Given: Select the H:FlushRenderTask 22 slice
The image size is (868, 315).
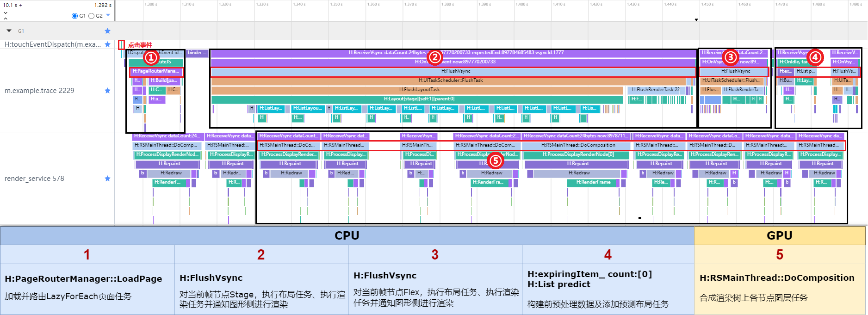Looking at the screenshot, I should 655,90.
